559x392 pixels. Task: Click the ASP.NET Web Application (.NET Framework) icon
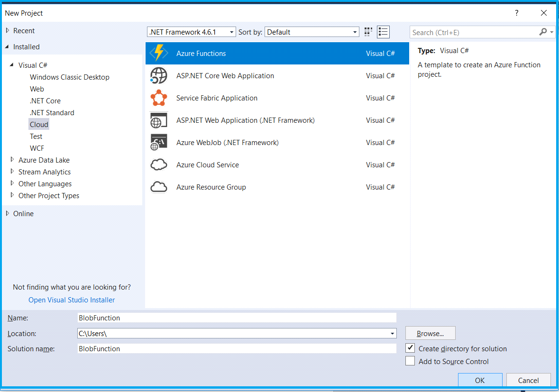point(159,120)
